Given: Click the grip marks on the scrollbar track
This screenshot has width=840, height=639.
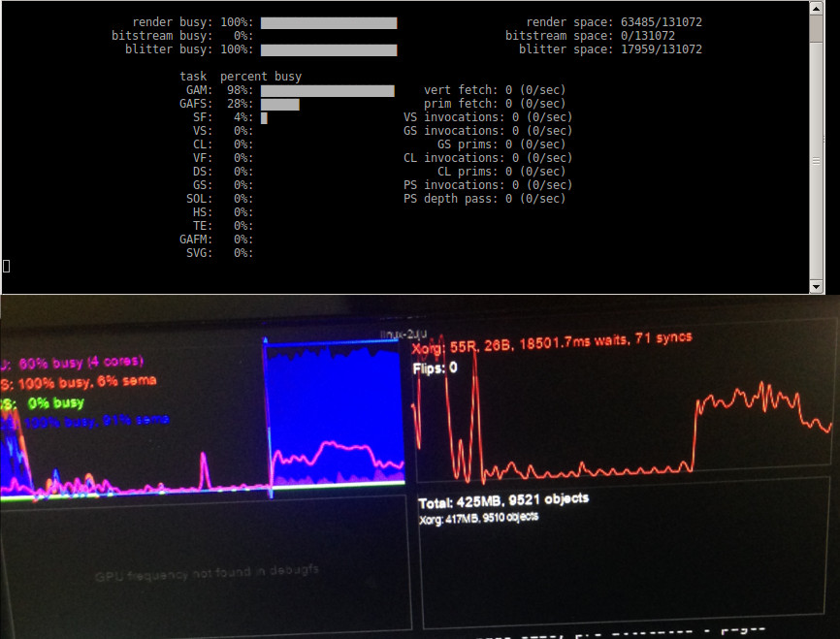Looking at the screenshot, I should (817, 162).
